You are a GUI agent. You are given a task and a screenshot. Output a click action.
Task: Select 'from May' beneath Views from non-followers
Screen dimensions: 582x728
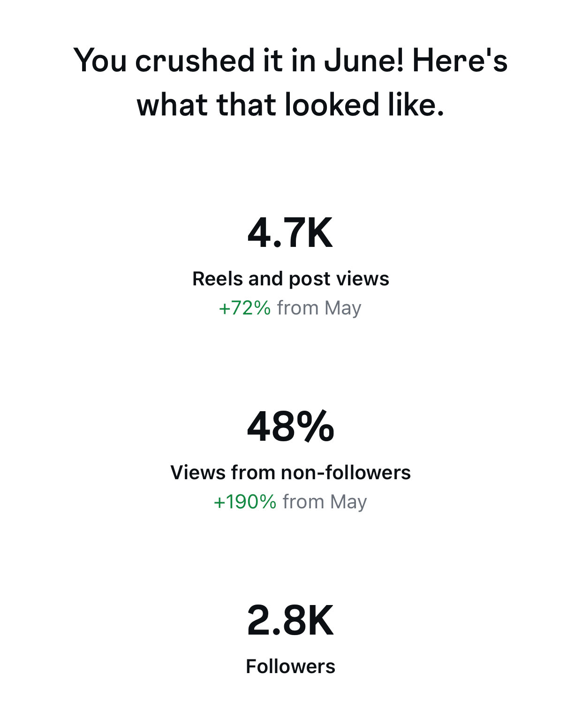coord(325,502)
